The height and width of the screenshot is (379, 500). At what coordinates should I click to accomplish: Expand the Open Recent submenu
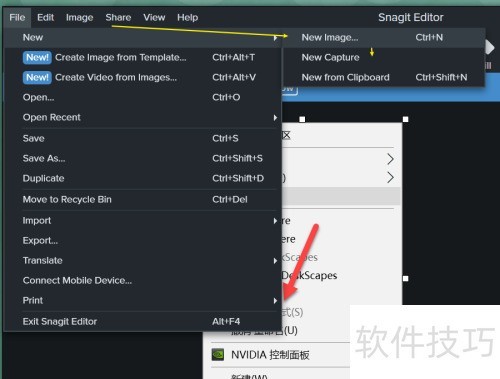click(143, 117)
